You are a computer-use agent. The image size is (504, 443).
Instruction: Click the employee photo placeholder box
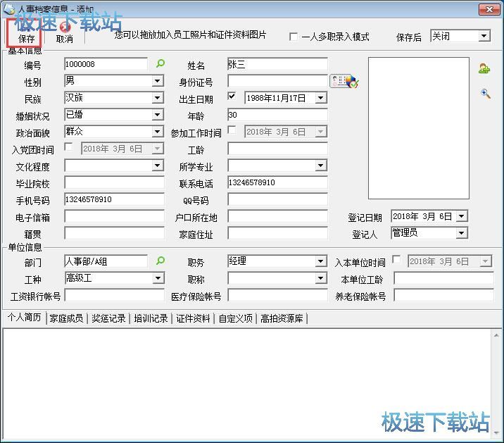coord(419,128)
